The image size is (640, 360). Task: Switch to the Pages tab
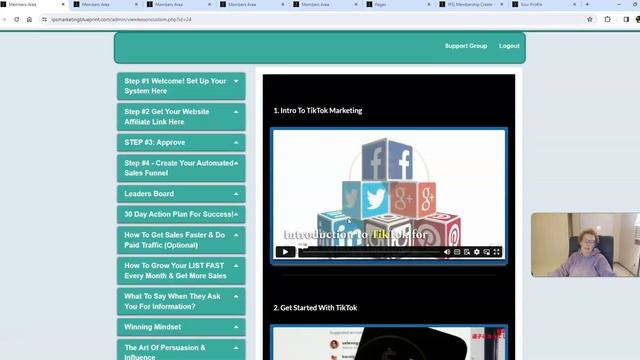click(398, 4)
